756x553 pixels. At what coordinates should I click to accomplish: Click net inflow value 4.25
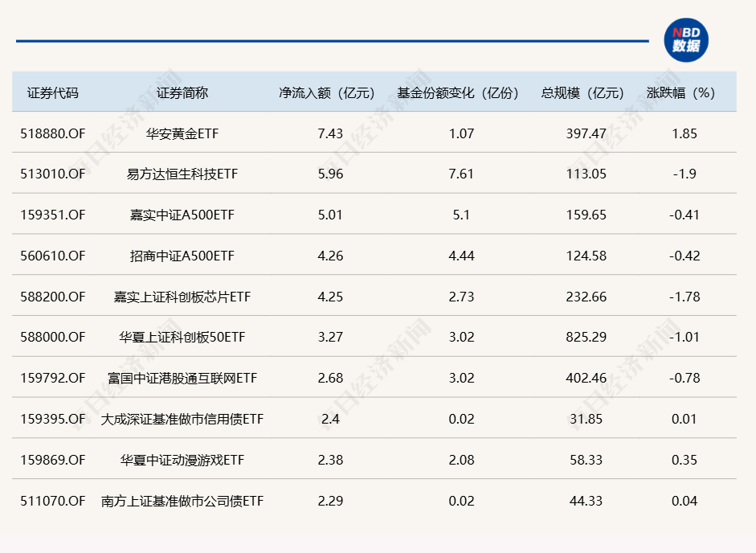click(330, 297)
